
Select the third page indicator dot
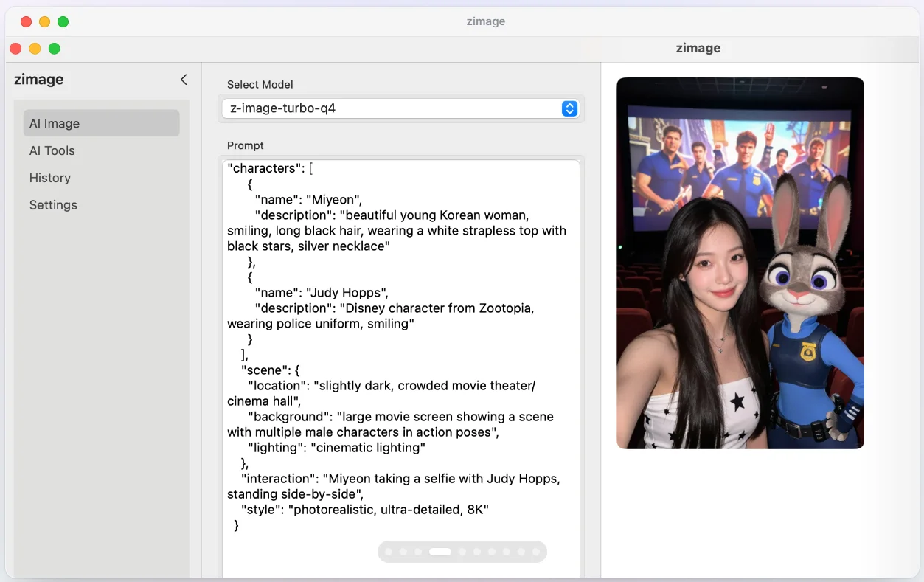(x=418, y=552)
